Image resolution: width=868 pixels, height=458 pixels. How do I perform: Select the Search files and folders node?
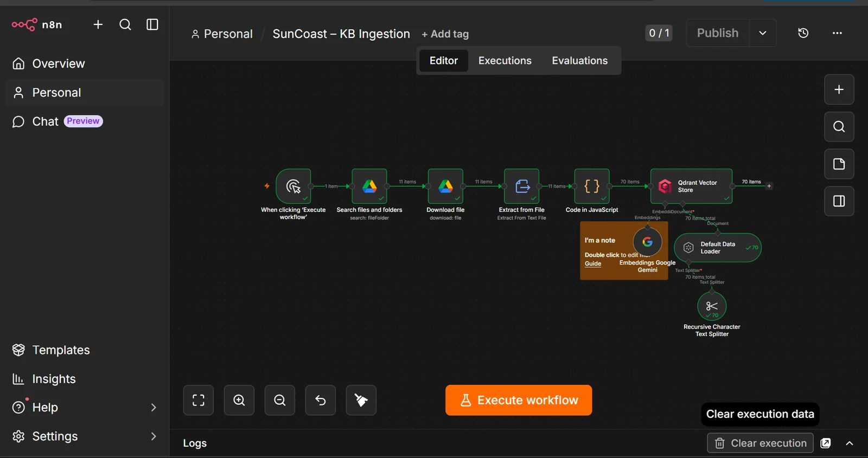369,186
